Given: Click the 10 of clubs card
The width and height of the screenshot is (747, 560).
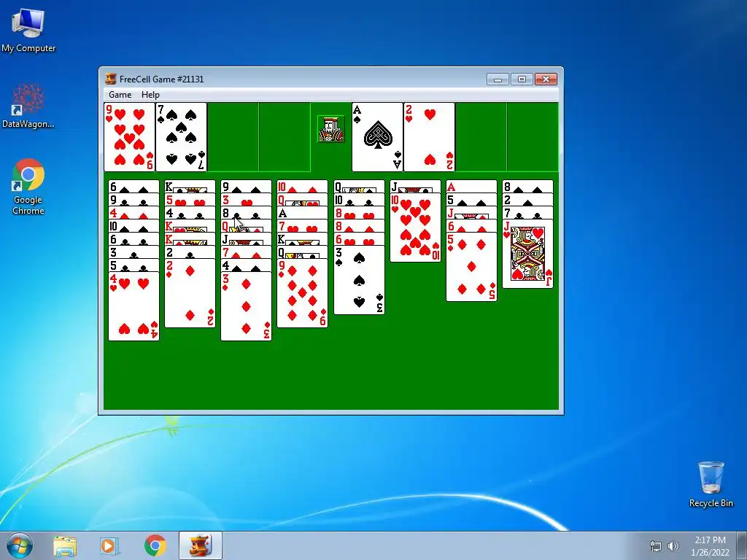Looking at the screenshot, I should click(x=359, y=200).
